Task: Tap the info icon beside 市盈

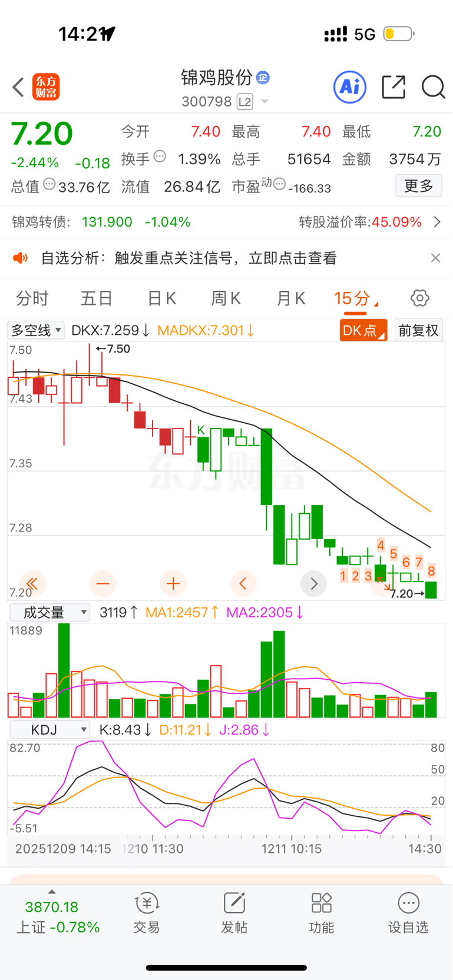Action: click(279, 185)
